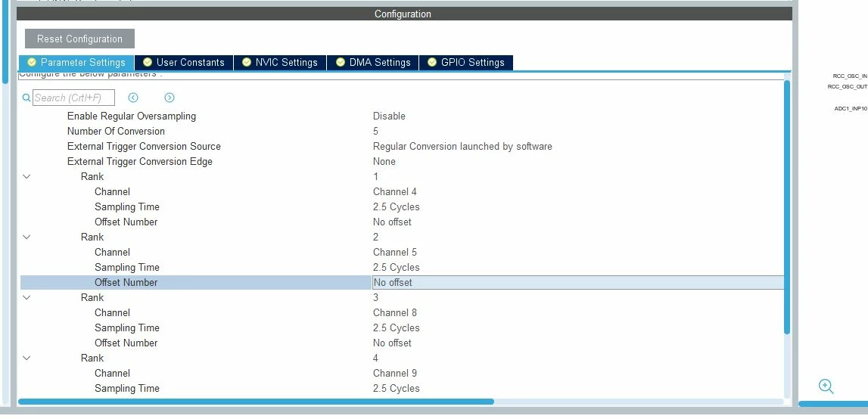Select the Number Of Conversion value 5
868x419 pixels.
376,131
